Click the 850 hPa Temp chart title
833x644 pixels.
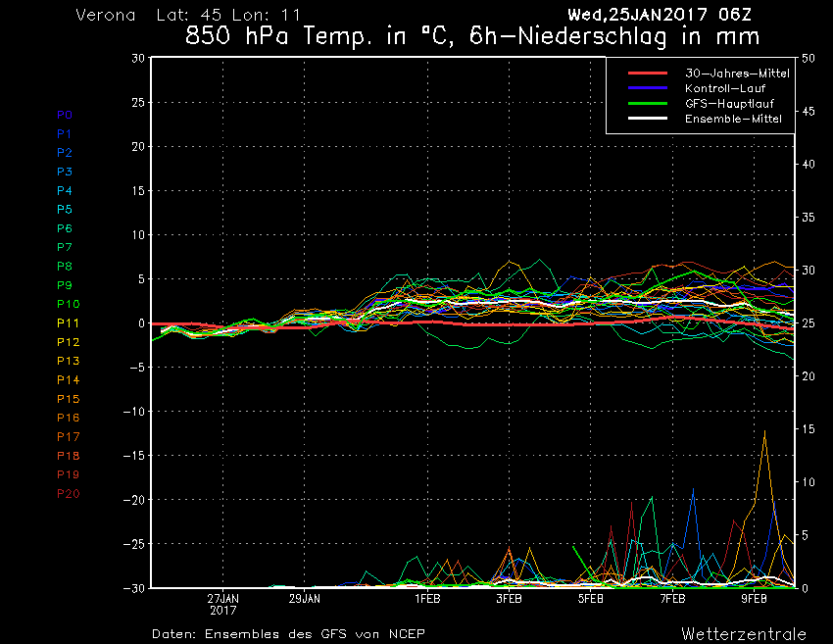472,36
